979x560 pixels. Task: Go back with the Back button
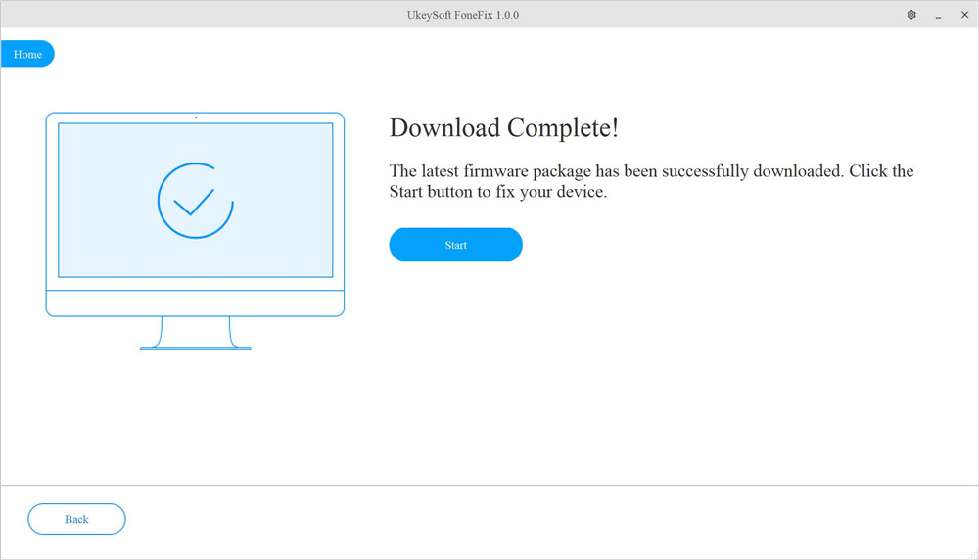pyautogui.click(x=76, y=519)
